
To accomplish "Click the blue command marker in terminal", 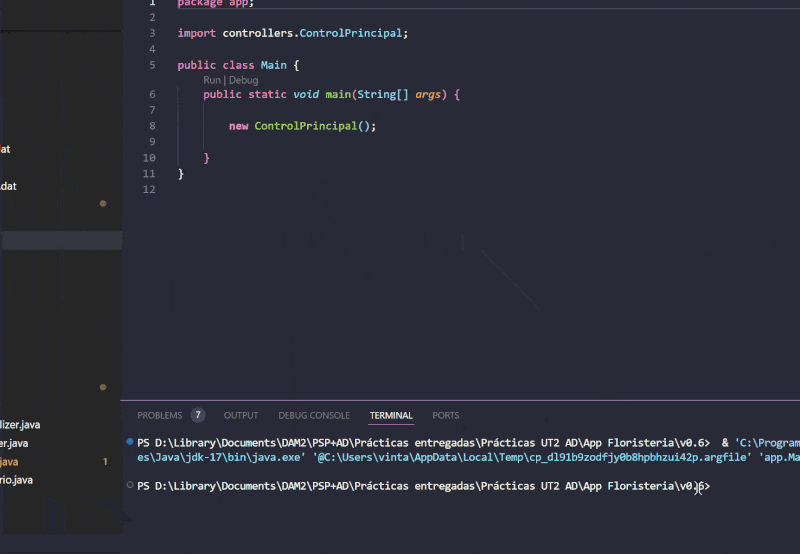I will click(130, 441).
